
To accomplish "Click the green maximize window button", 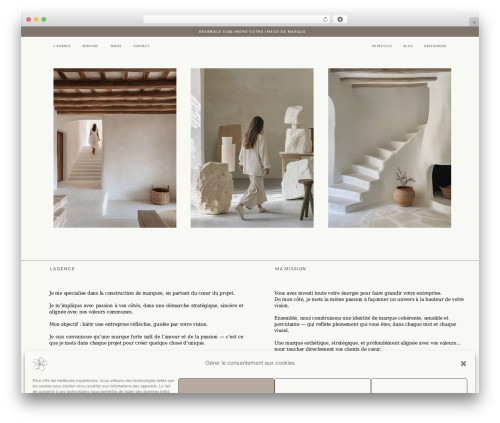I will (x=44, y=20).
